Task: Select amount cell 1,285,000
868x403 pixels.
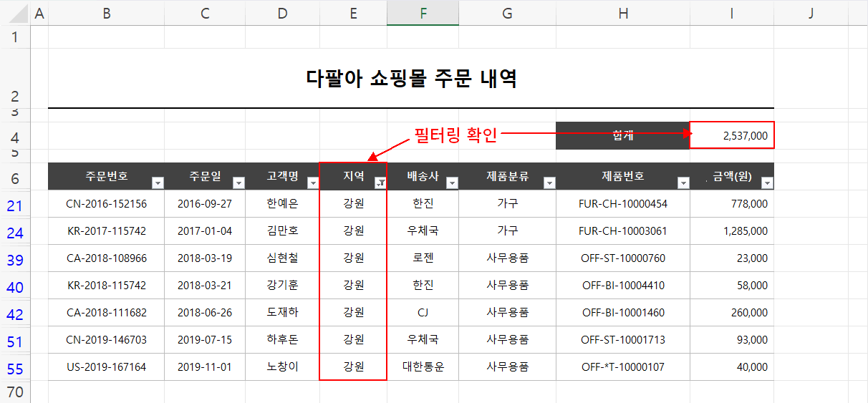Action: 732,231
